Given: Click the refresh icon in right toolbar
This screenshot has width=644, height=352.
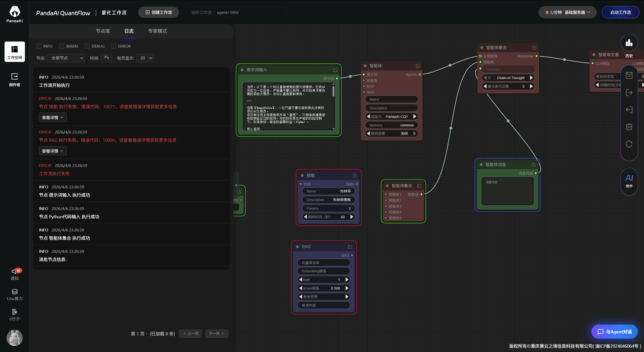Looking at the screenshot, I should tap(629, 144).
